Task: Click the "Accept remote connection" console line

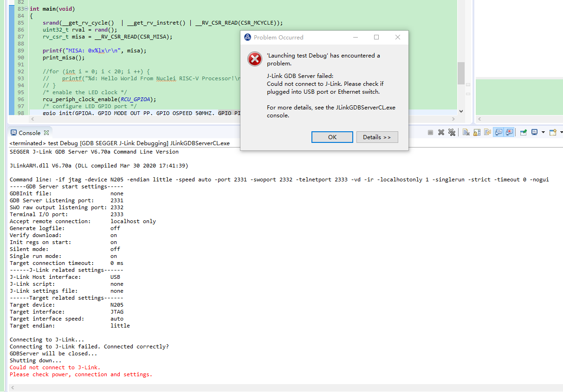Action: [83, 221]
